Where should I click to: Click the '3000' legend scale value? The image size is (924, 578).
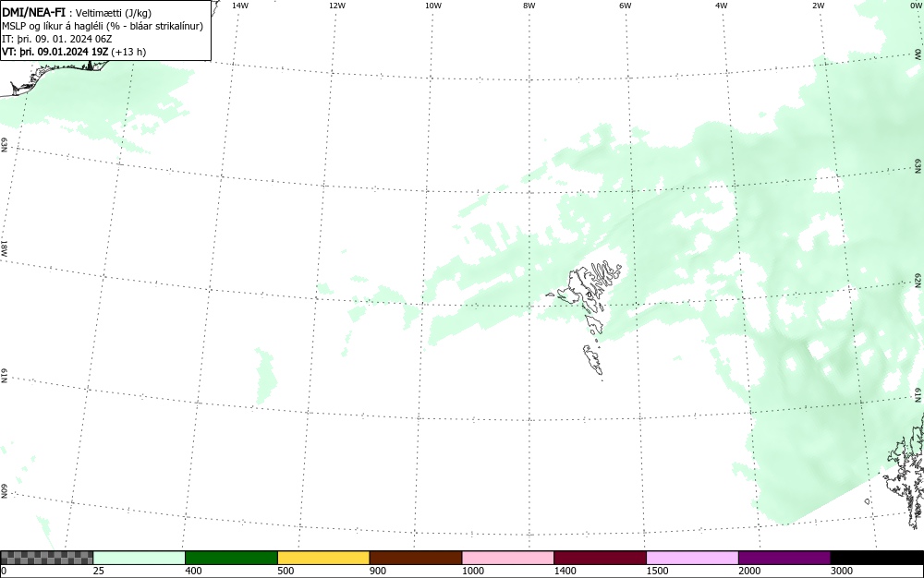pos(842,571)
